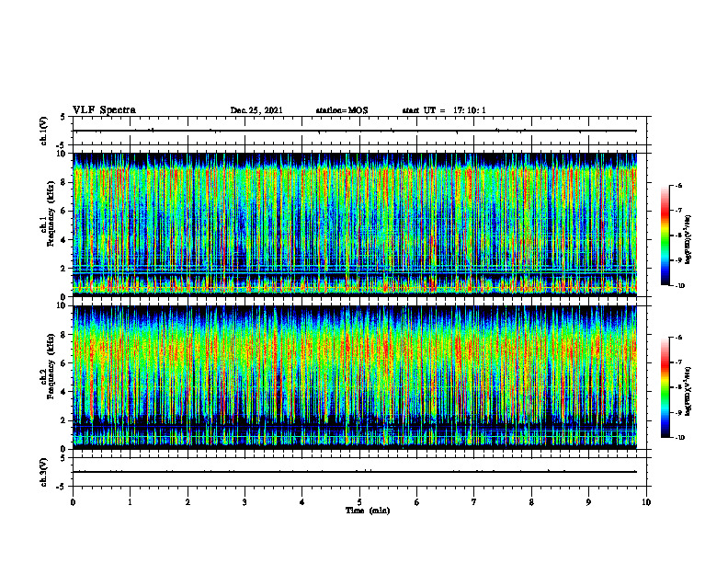Click the "start UT = 17:10:1" header text

point(444,110)
